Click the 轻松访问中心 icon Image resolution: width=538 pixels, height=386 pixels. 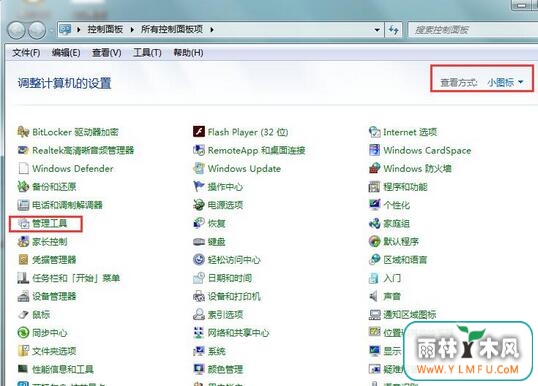tap(199, 260)
